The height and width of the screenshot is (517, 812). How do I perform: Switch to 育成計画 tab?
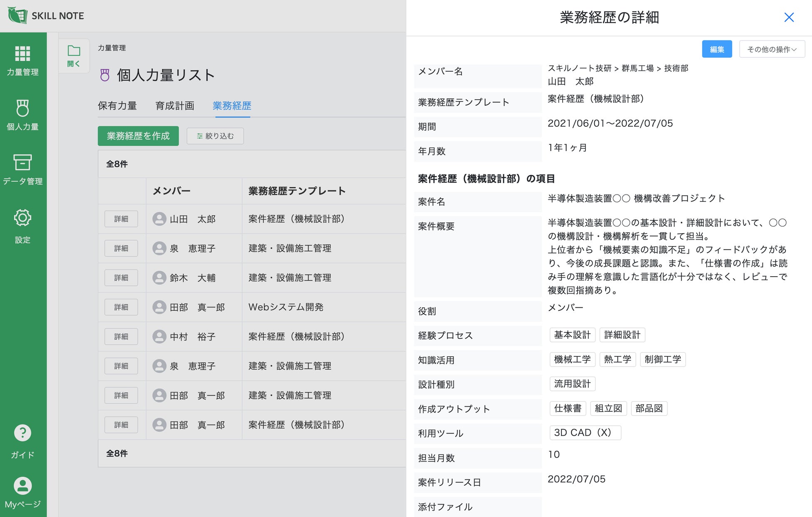tap(174, 106)
